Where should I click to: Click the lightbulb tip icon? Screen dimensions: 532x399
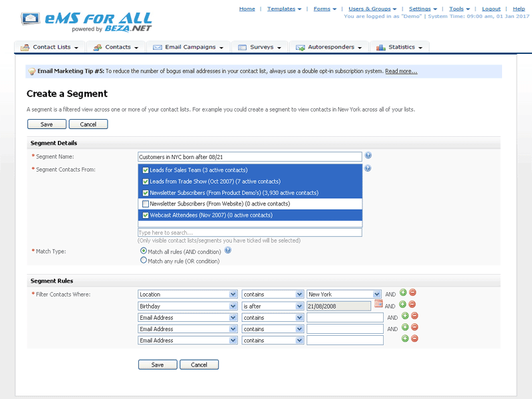pyautogui.click(x=32, y=72)
